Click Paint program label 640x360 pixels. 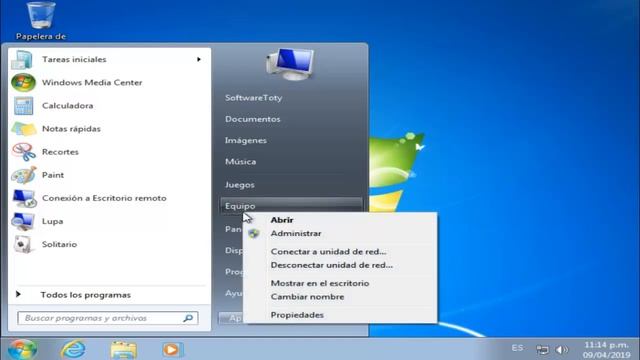(53, 175)
